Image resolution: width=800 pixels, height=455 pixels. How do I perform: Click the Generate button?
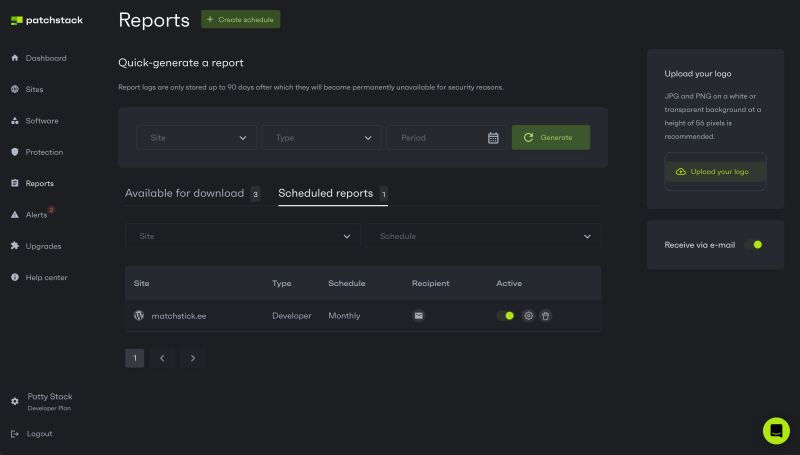550,138
